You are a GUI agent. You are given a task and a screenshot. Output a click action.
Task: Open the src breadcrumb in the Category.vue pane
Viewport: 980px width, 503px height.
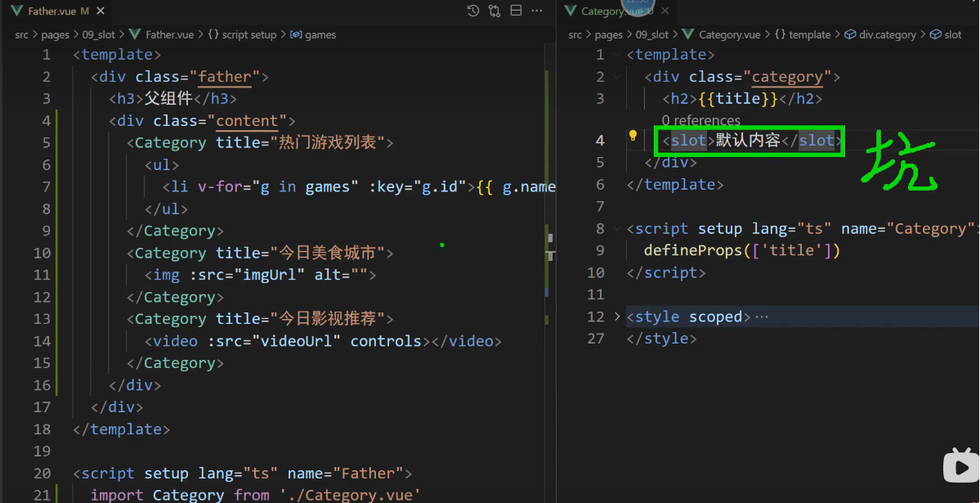click(x=575, y=35)
